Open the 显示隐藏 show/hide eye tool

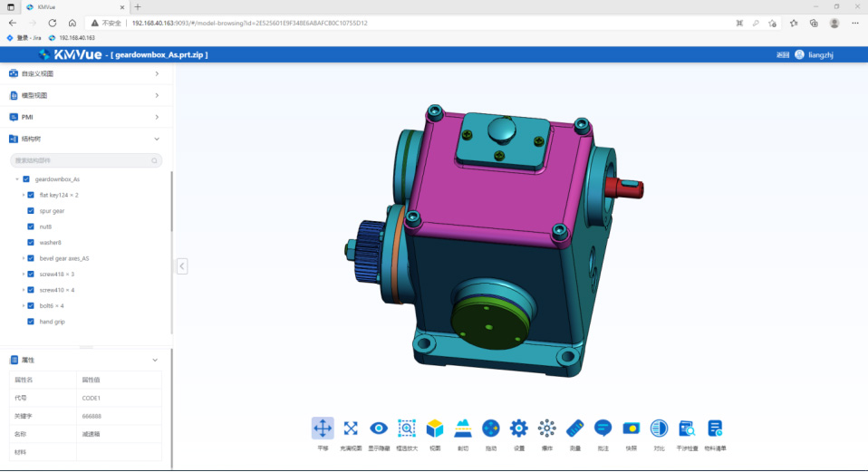tap(379, 429)
